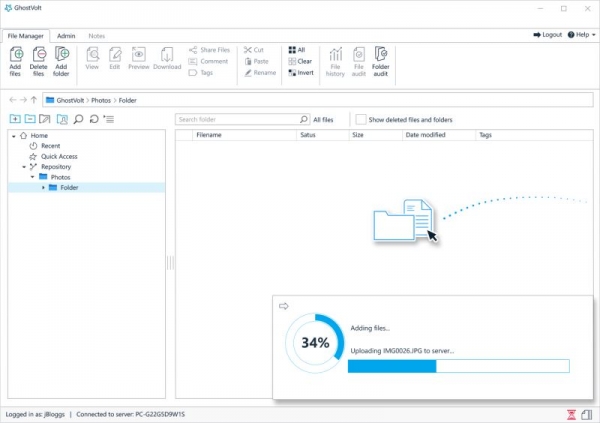Navigate up with the up arrow
Viewport: 600px width, 423px height.
[x=34, y=100]
